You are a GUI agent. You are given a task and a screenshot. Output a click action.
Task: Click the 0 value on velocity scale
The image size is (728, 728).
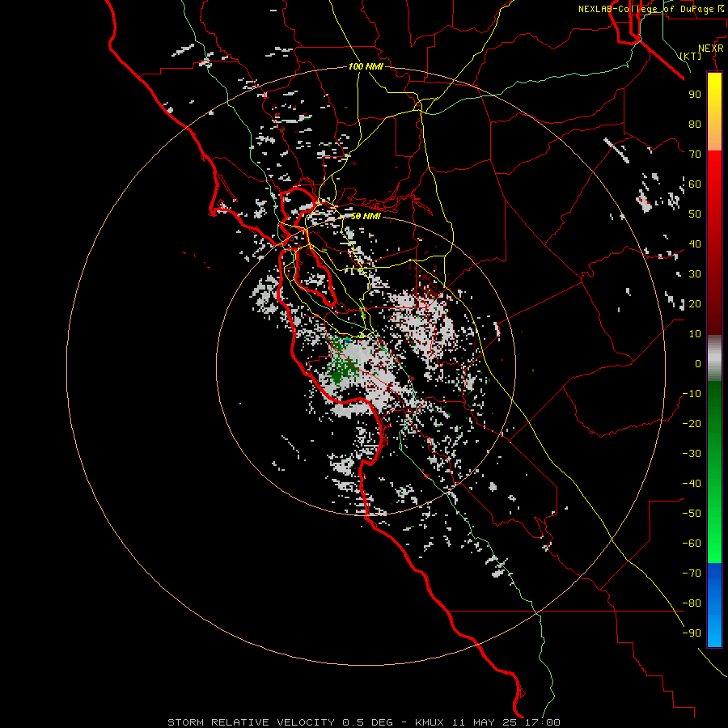click(698, 363)
